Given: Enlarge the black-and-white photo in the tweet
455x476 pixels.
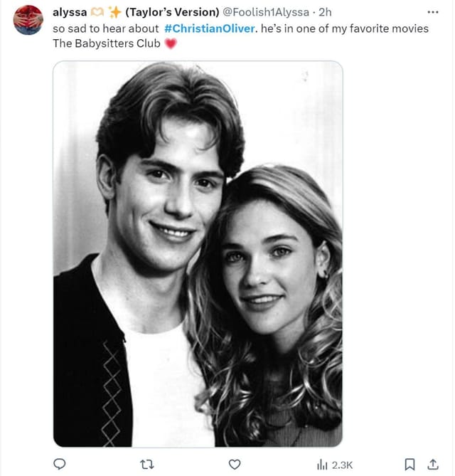Looking at the screenshot, I should click(198, 254).
